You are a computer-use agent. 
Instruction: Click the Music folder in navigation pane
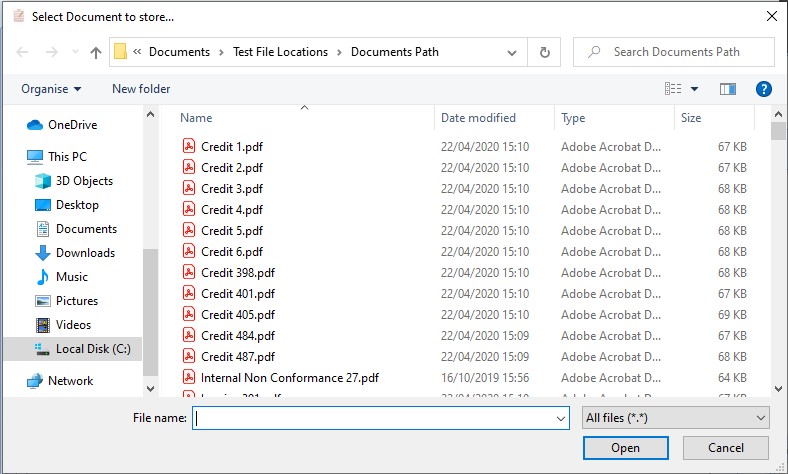71,277
